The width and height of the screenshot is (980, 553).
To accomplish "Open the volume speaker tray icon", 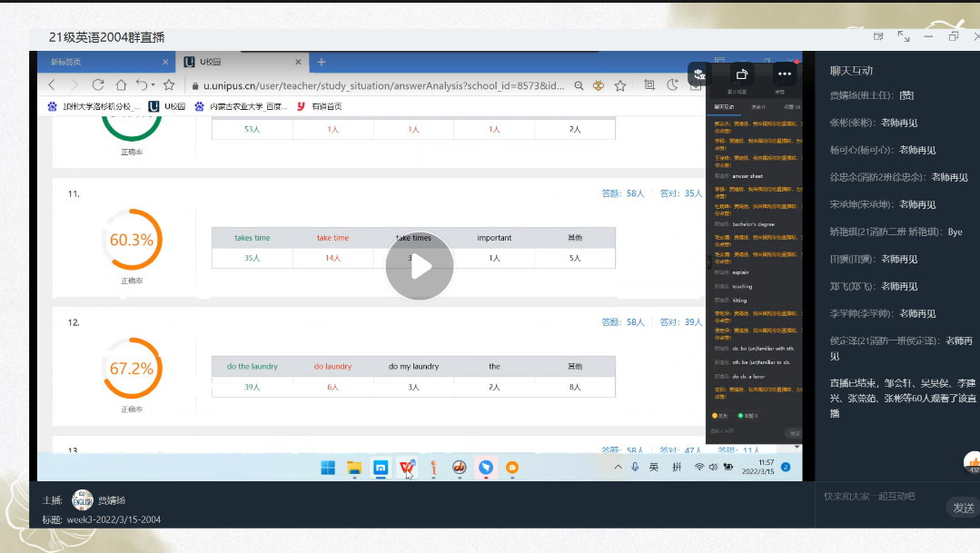I will pos(713,467).
